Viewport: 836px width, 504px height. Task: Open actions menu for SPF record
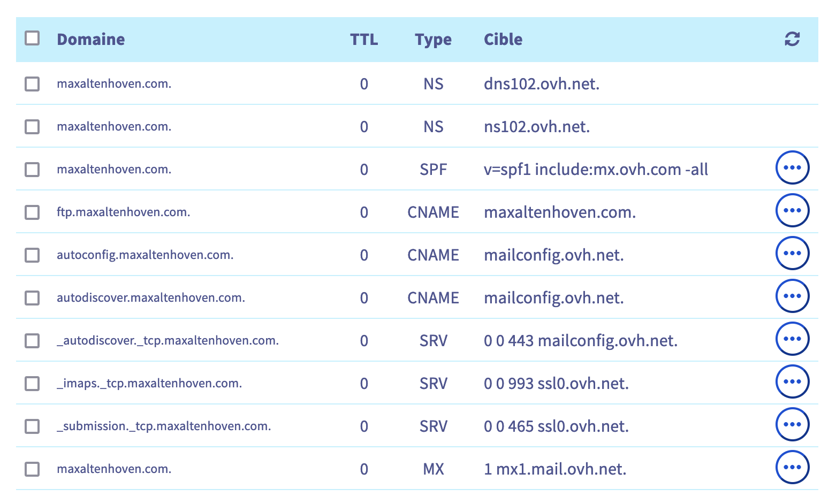[x=792, y=167]
